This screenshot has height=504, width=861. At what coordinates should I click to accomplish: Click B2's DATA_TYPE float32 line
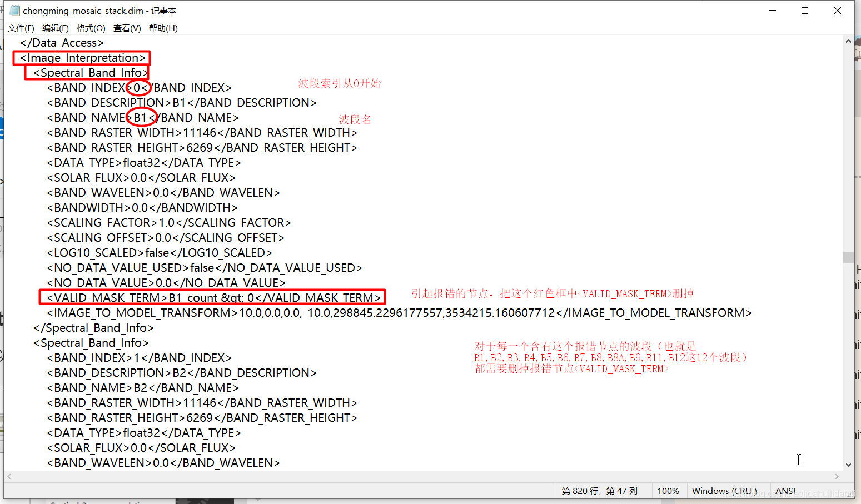(x=144, y=433)
